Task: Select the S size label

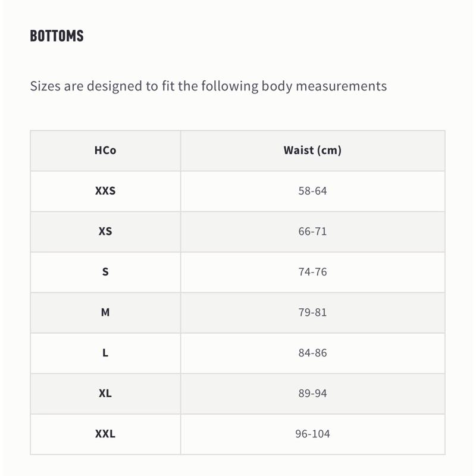Action: pos(105,272)
